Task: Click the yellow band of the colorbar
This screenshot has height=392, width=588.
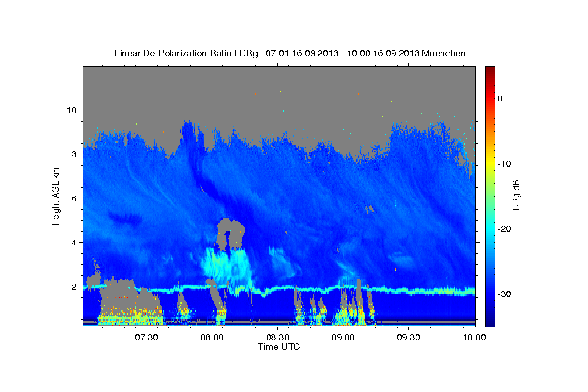Action: pyautogui.click(x=490, y=162)
